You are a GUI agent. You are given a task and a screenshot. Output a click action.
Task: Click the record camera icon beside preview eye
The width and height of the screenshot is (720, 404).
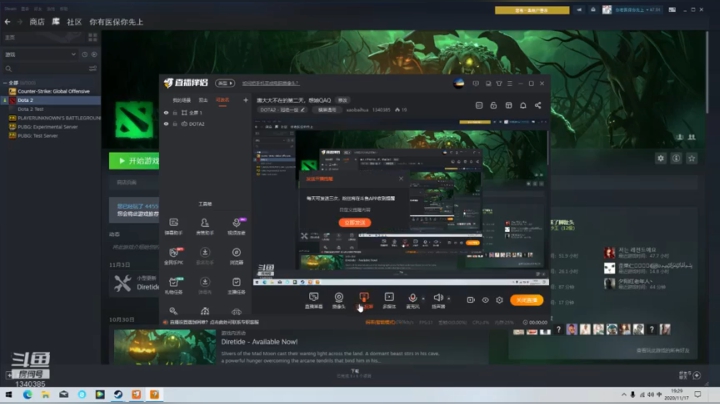(x=471, y=300)
